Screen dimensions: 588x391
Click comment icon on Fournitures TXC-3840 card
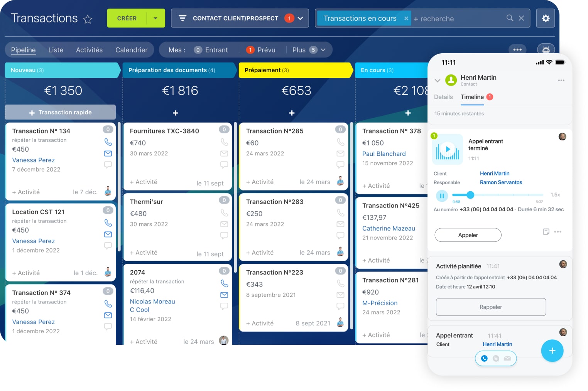coord(224,165)
